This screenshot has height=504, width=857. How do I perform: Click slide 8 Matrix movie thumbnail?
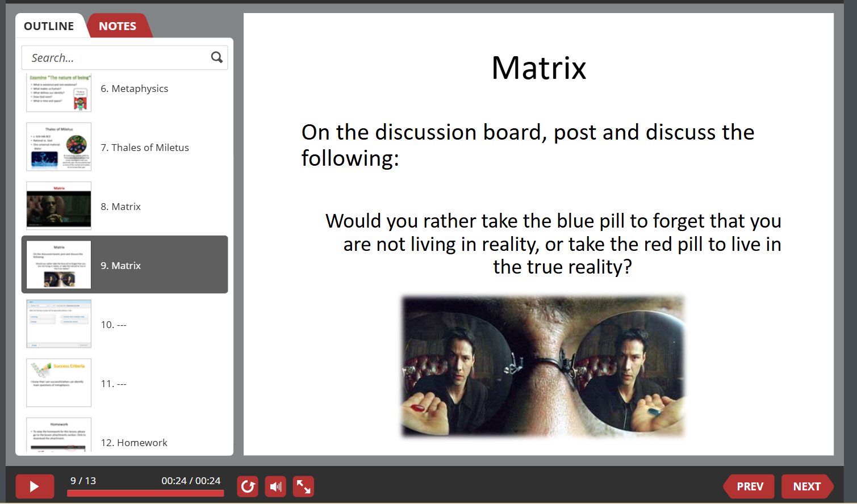[x=58, y=206]
